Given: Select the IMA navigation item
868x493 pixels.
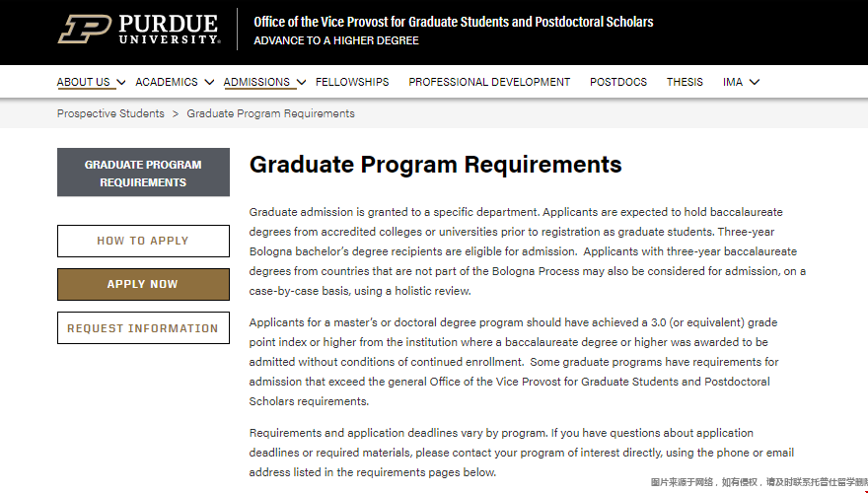Looking at the screenshot, I should pyautogui.click(x=732, y=82).
